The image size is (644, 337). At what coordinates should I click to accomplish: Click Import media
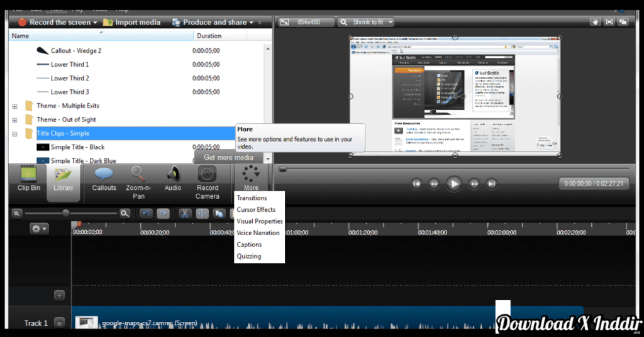point(131,22)
